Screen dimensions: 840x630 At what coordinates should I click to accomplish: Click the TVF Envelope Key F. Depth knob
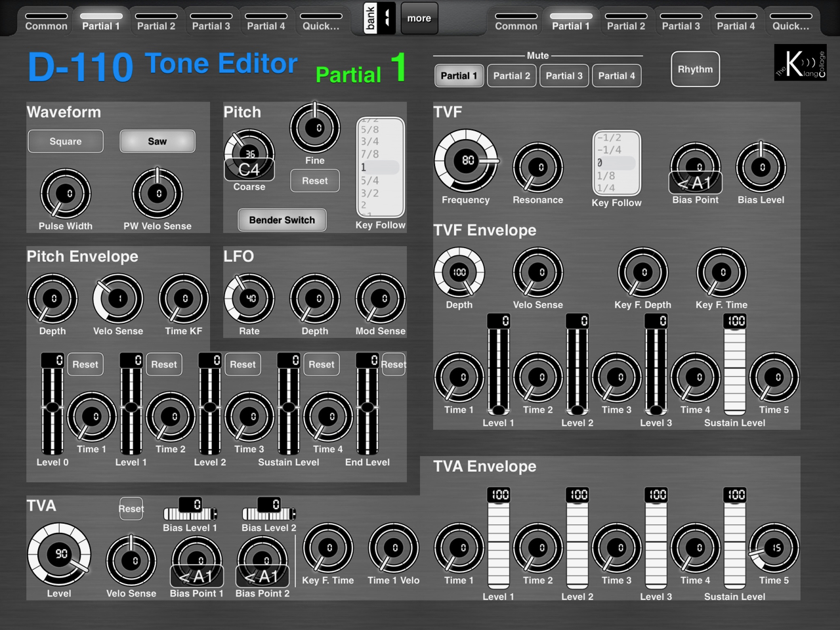tap(643, 272)
